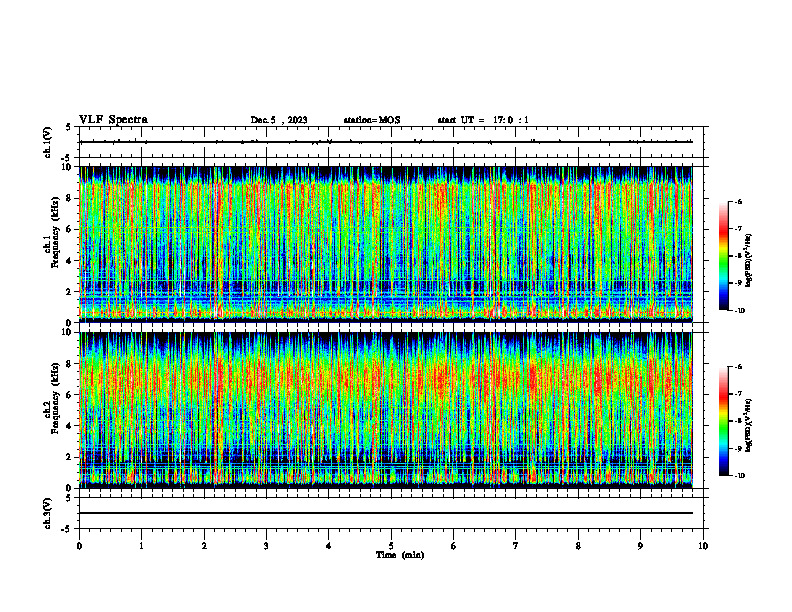Click the "2" kHz tick on ch.1 axis
This screenshot has height=612, width=792.
pyautogui.click(x=69, y=291)
